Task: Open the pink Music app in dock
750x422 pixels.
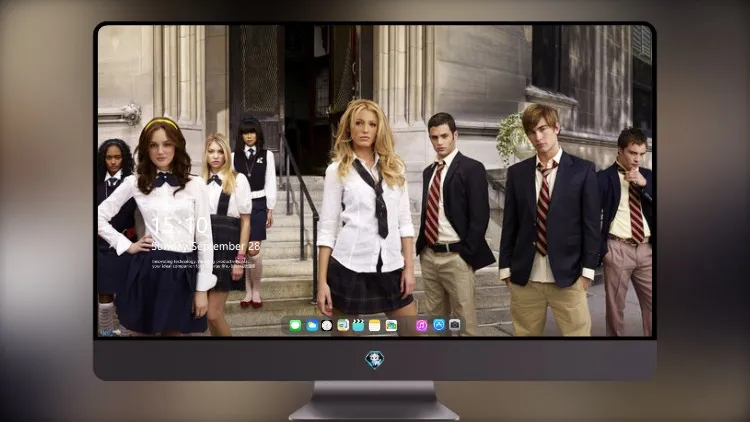Action: tap(421, 326)
